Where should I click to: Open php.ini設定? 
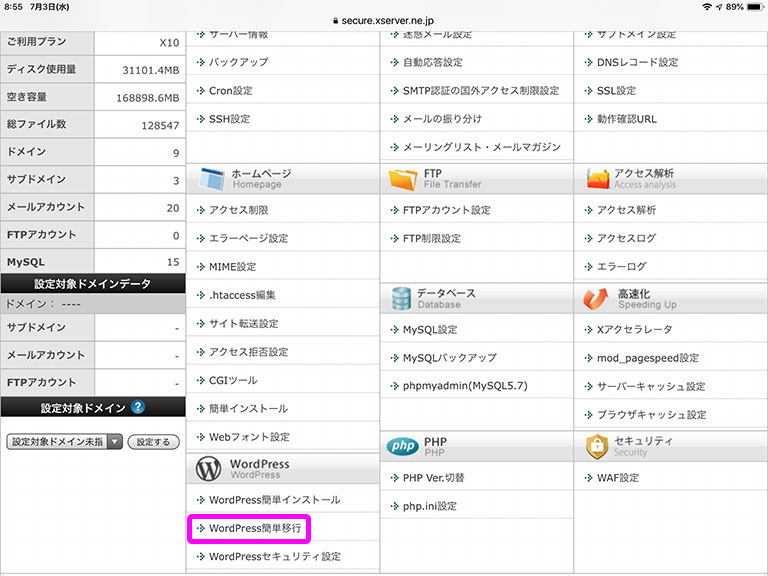tap(430, 506)
